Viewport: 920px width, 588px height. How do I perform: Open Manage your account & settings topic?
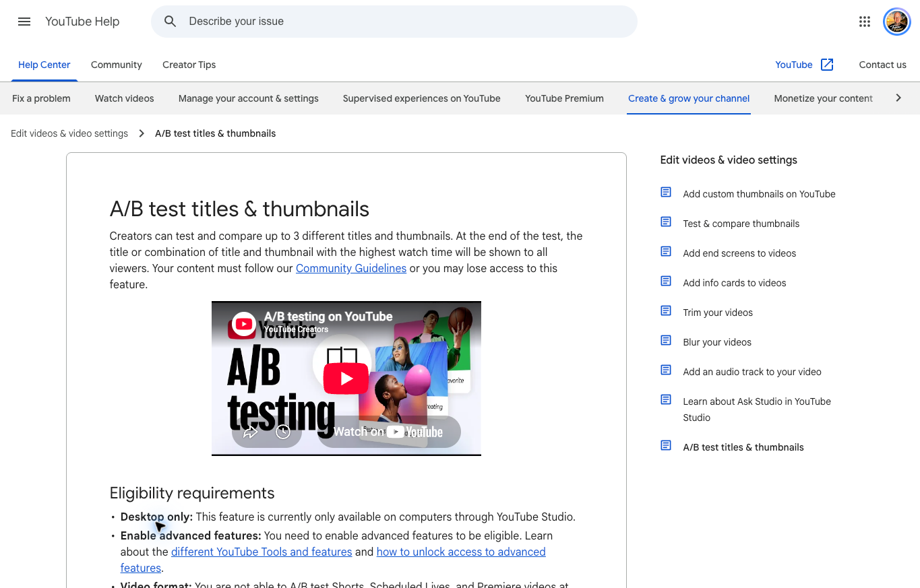[249, 98]
